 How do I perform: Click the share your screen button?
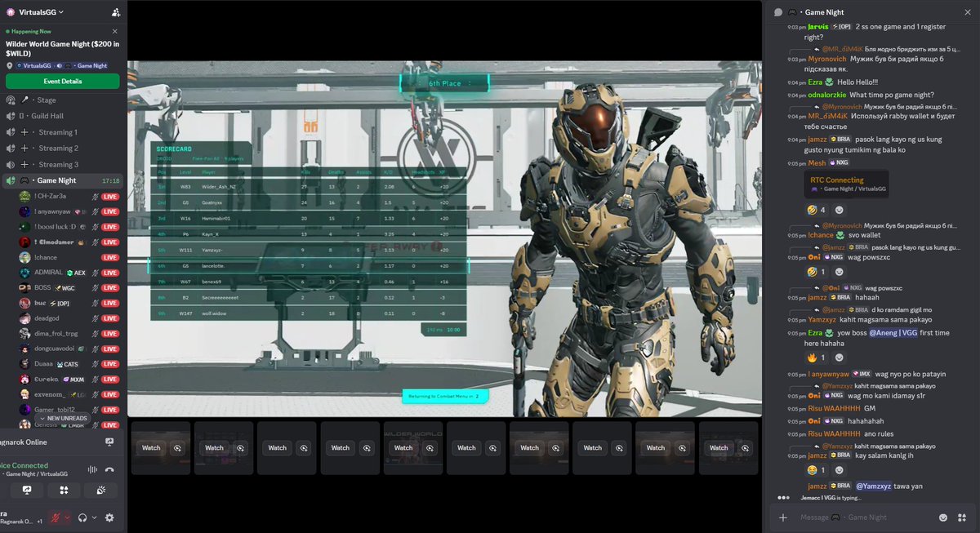(x=27, y=490)
